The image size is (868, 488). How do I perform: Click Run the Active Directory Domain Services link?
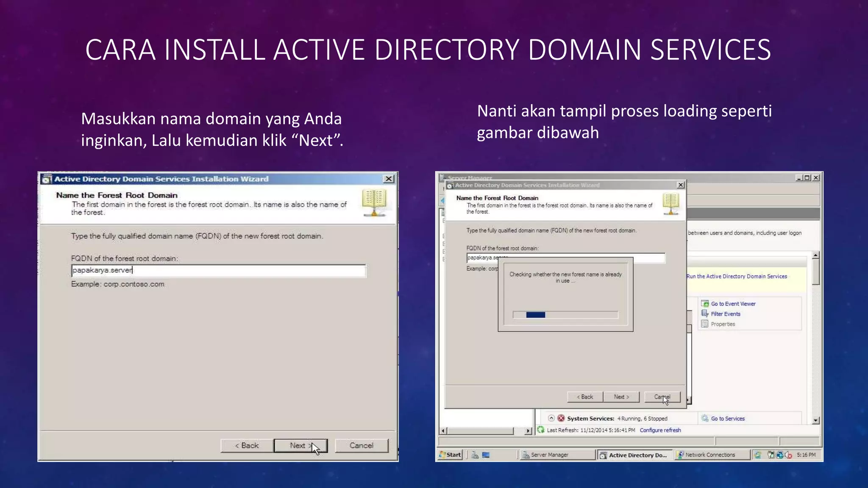click(737, 276)
